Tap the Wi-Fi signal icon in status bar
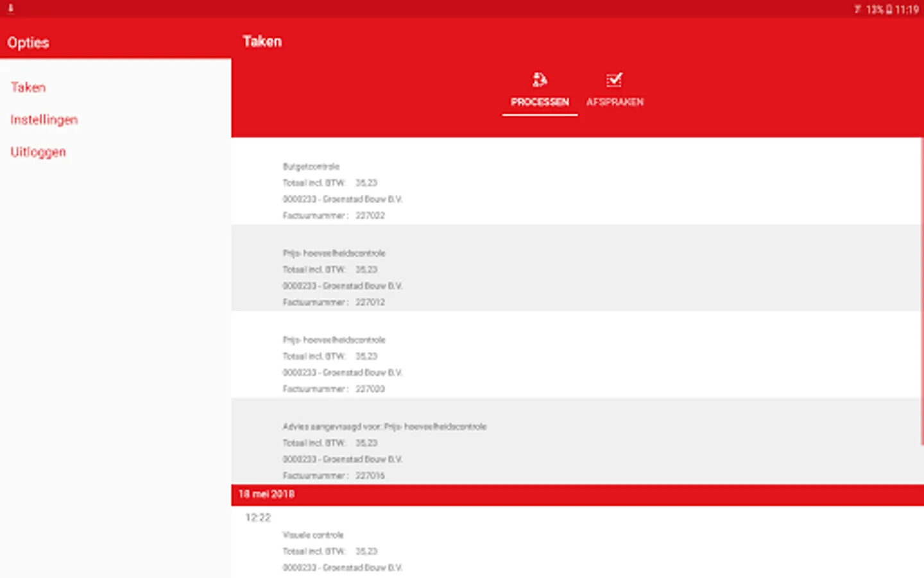 click(858, 10)
